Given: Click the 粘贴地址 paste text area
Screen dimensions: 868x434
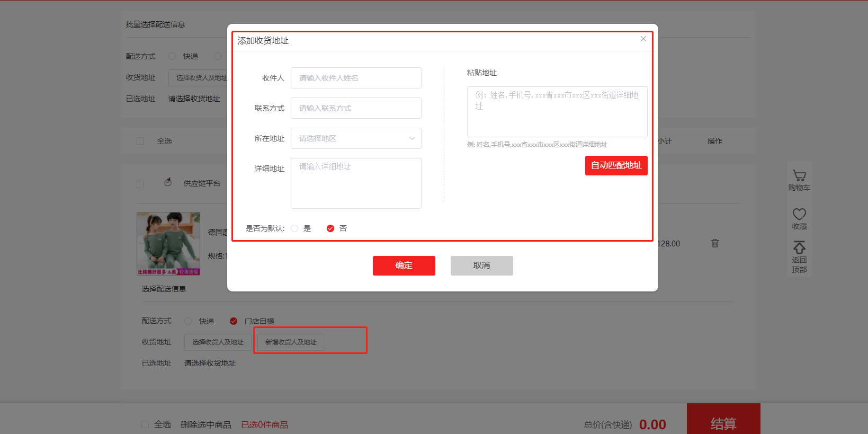Looking at the screenshot, I should point(557,112).
